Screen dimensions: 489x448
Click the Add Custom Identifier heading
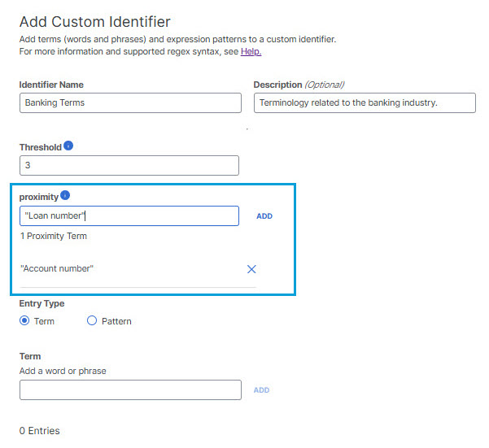tap(95, 22)
